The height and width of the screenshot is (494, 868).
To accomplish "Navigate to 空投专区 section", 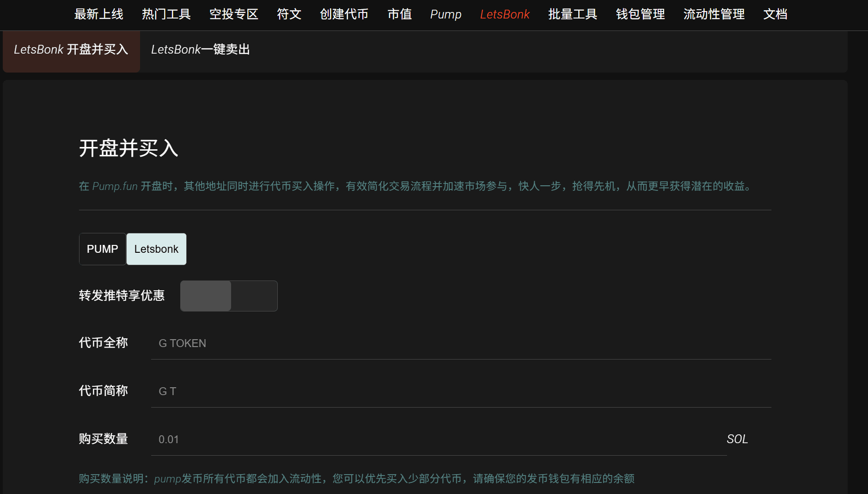I will point(233,14).
